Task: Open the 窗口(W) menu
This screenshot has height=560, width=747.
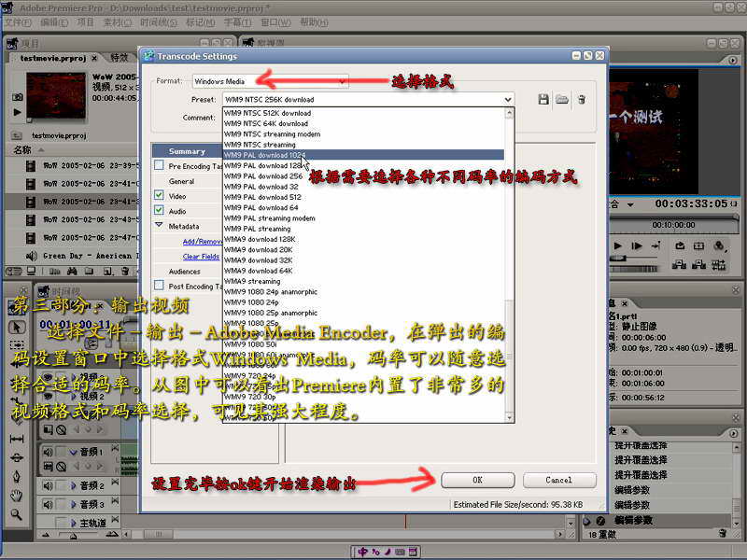Action: tap(275, 22)
